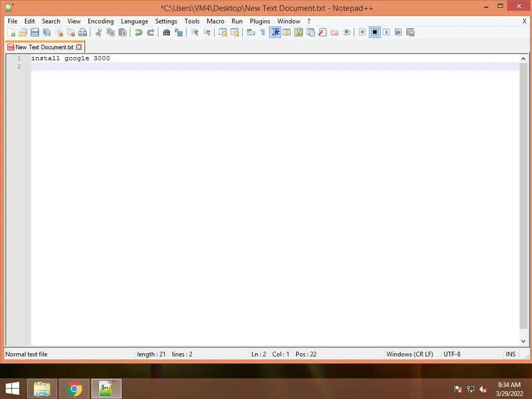Viewport: 532px width, 399px height.
Task: Open the Windows Start button
Action: pos(12,389)
